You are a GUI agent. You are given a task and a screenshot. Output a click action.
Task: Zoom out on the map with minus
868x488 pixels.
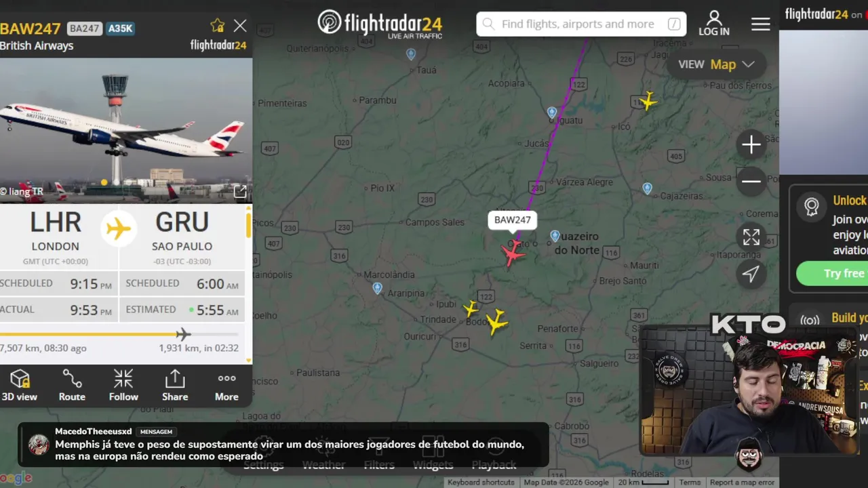pyautogui.click(x=751, y=182)
